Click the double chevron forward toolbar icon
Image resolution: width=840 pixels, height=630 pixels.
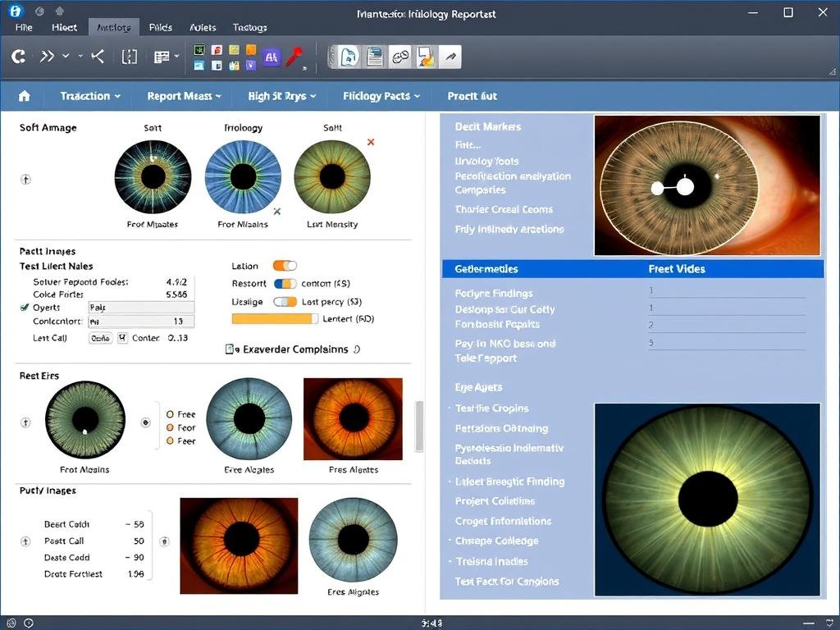click(47, 56)
